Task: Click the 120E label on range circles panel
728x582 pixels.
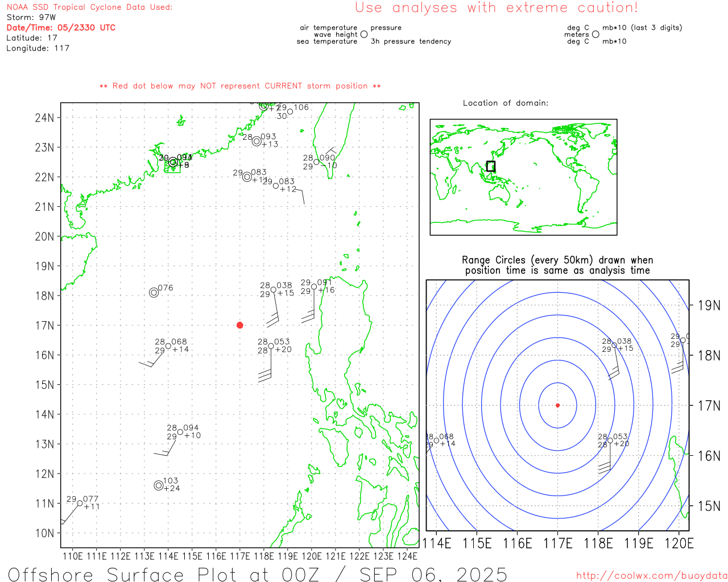Action: [x=679, y=543]
